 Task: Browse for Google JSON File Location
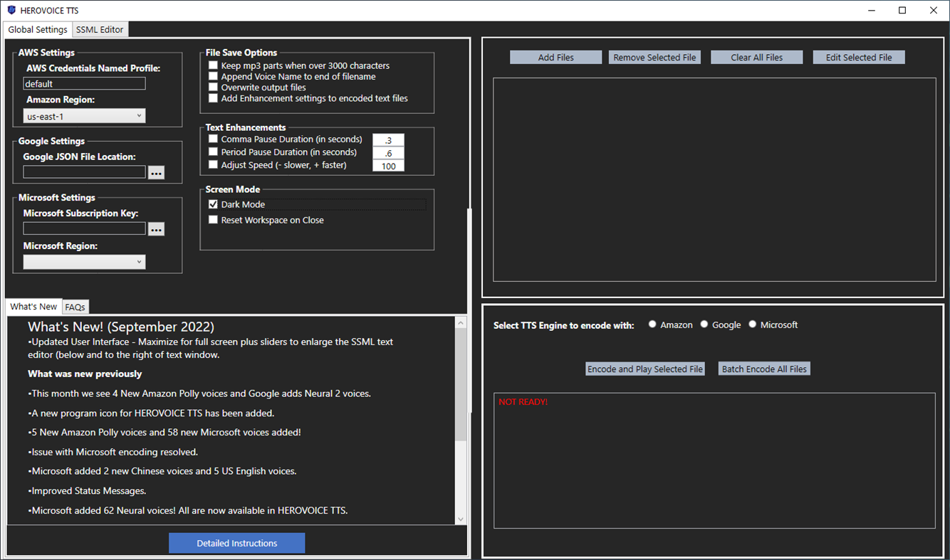point(156,171)
